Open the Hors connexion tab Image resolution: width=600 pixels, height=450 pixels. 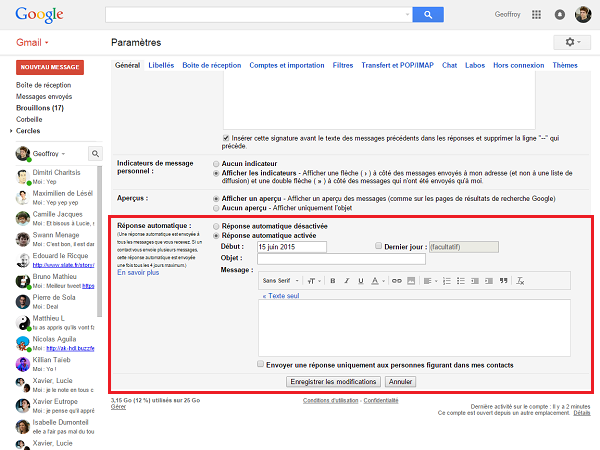click(x=518, y=65)
